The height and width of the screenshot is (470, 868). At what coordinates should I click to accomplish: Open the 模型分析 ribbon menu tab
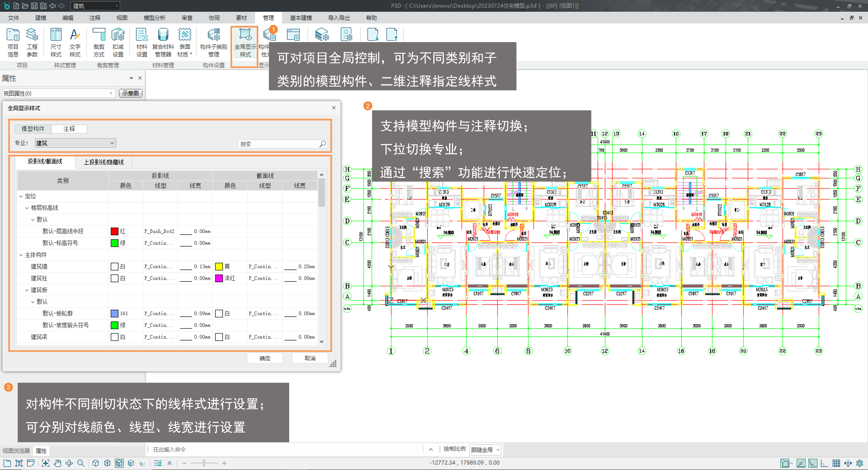pos(154,18)
